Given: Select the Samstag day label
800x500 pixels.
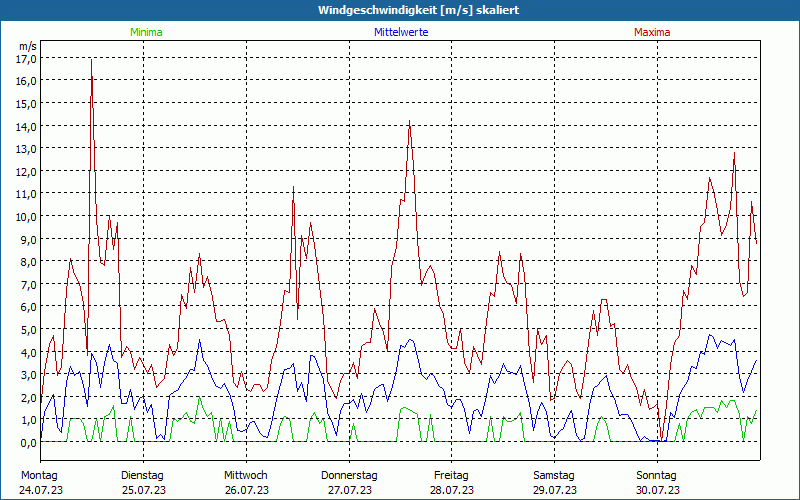Looking at the screenshot, I should tap(555, 475).
